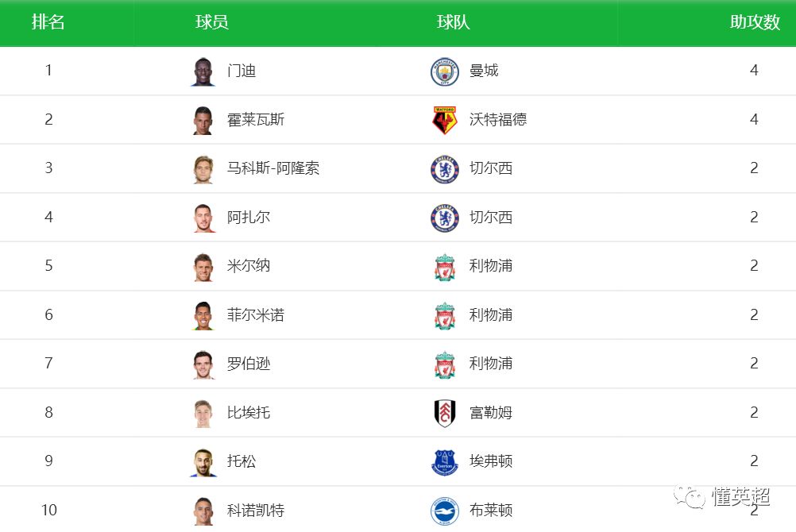796x532 pixels.
Task: Click the 球队 column header
Action: coord(454,21)
